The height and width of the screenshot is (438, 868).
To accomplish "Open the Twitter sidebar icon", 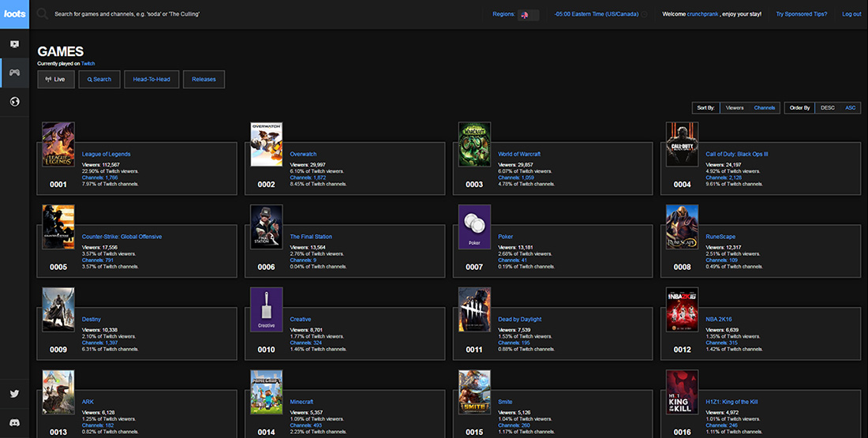I will [x=14, y=394].
